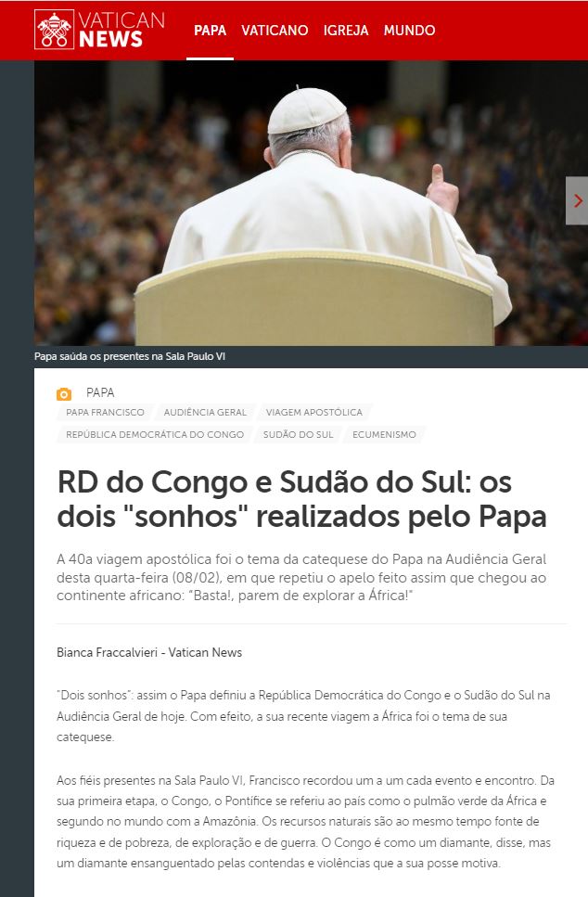Screen dimensions: 588x897
Task: Click the article headline about RD do Congo
Action: 301,499
